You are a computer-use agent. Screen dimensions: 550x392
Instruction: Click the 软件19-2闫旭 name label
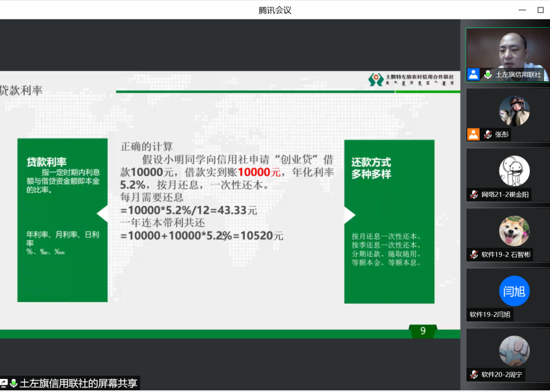(x=490, y=314)
